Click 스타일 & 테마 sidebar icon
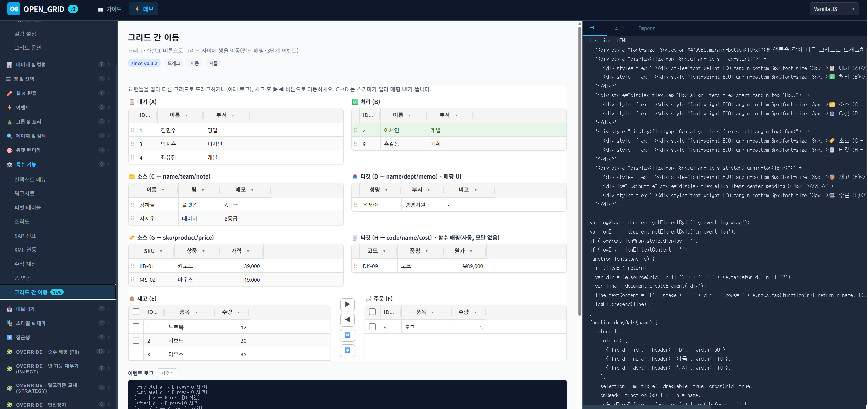 pos(9,323)
